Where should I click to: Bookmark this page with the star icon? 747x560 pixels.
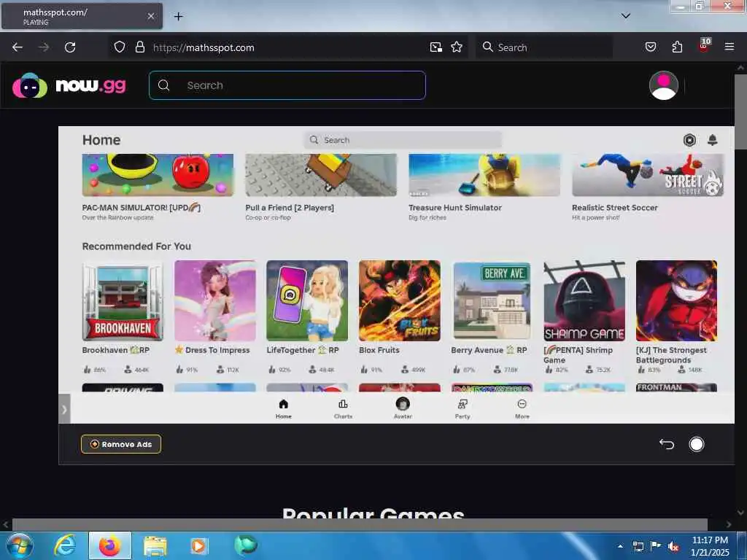pos(457,47)
